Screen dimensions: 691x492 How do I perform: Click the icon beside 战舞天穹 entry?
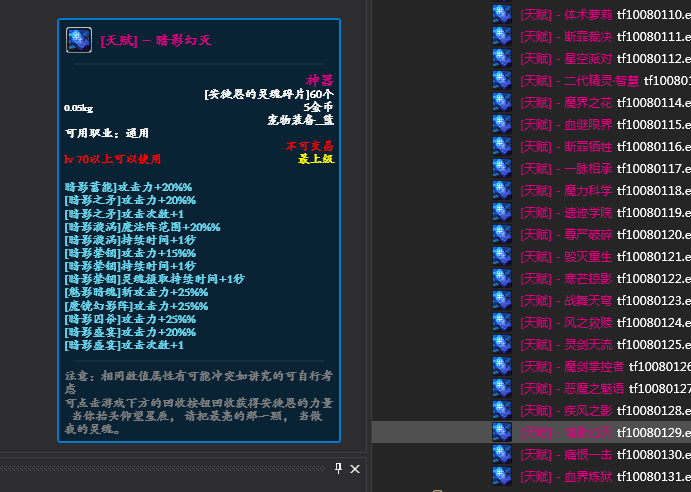pyautogui.click(x=502, y=300)
